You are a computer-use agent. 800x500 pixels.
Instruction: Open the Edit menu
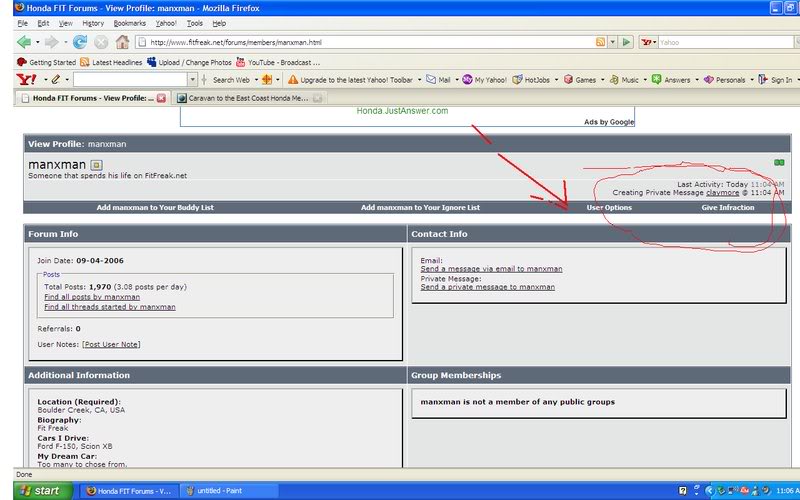pos(43,23)
